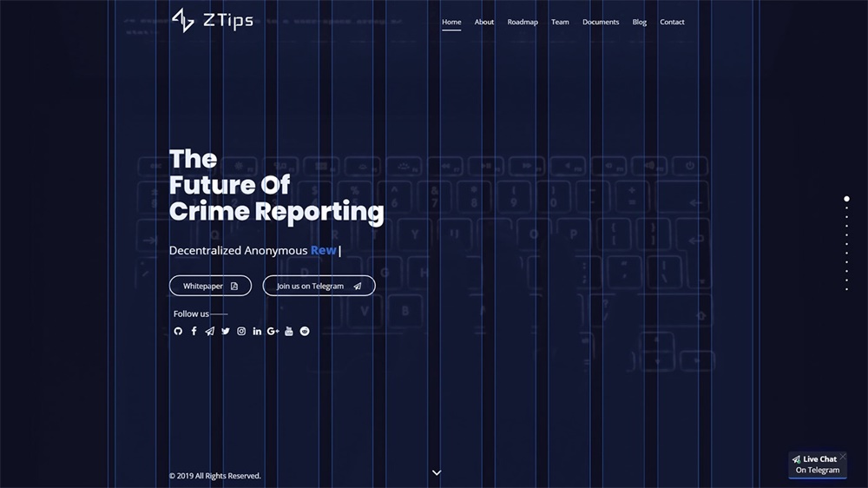The height and width of the screenshot is (488, 868).
Task: Select the last section dot indicator
Action: [846, 289]
